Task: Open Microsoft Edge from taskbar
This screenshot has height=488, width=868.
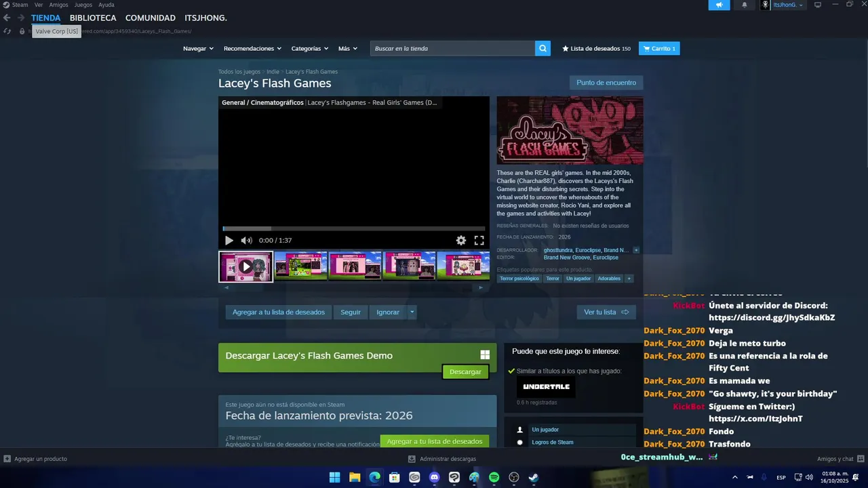Action: [x=374, y=477]
